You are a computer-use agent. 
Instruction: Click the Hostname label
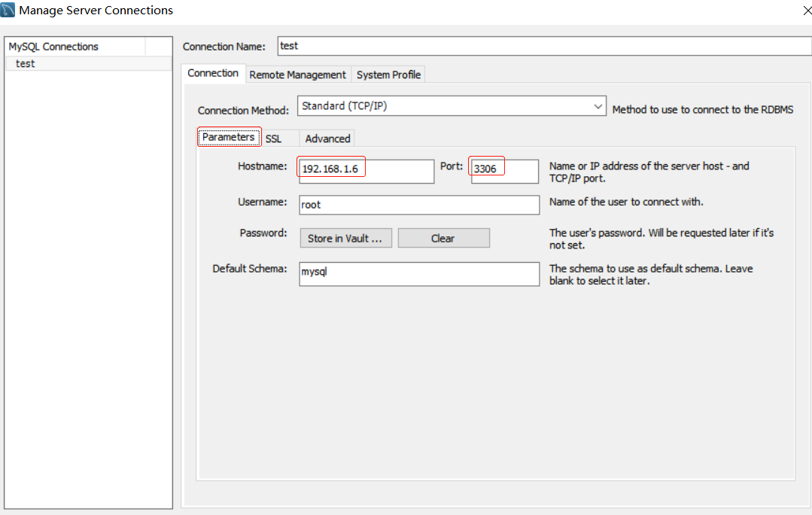point(262,166)
